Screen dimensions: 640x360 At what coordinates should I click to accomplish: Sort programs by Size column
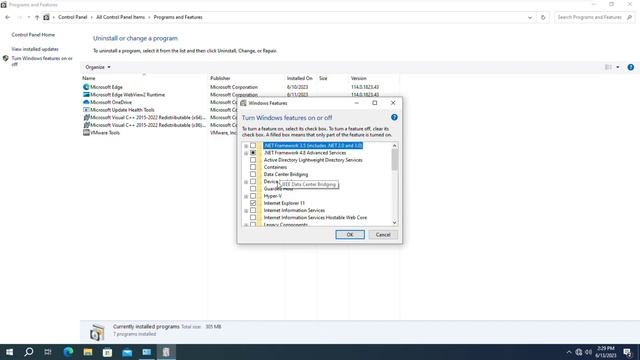pos(323,78)
